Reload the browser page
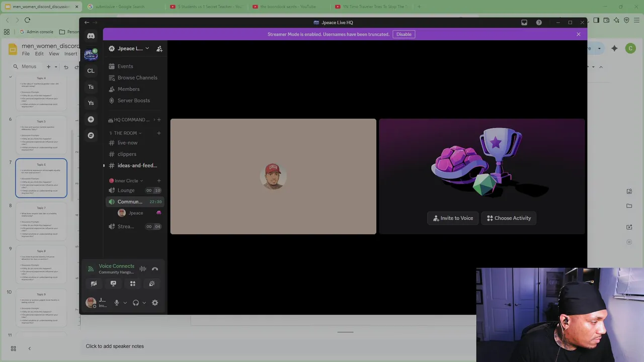Screen dimensions: 644x362 tap(27, 20)
